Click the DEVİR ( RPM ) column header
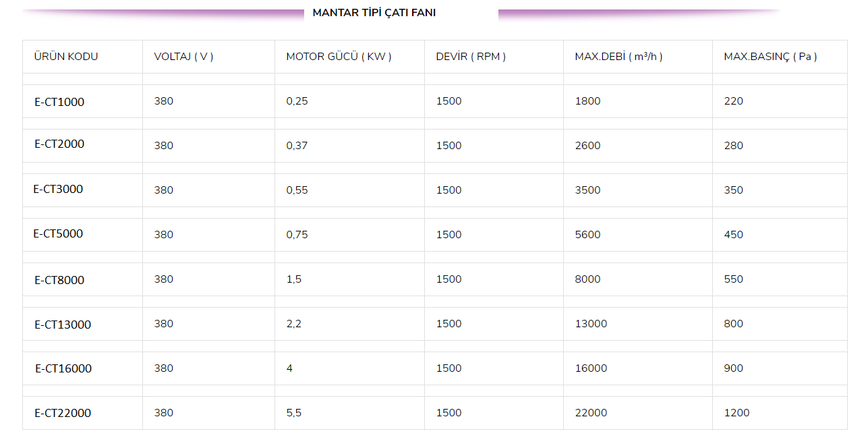This screenshot has height=446, width=868. 471,57
